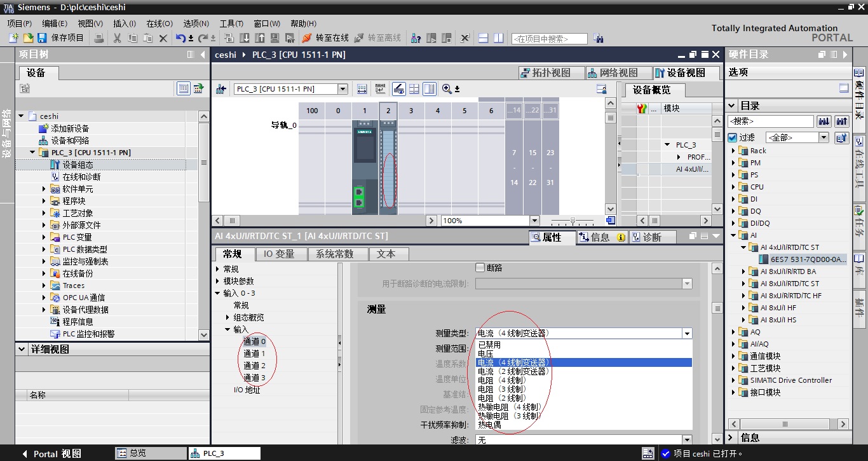Expand the 程序块 tree node

click(44, 201)
